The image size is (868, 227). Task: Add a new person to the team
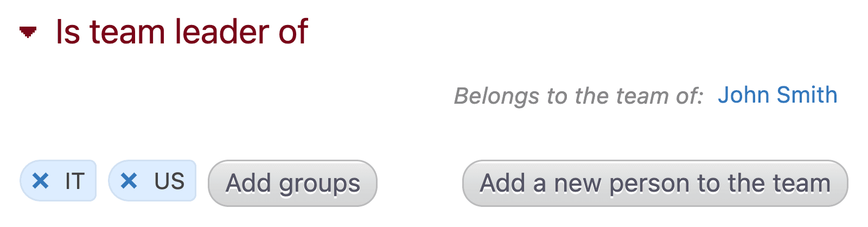pyautogui.click(x=655, y=183)
